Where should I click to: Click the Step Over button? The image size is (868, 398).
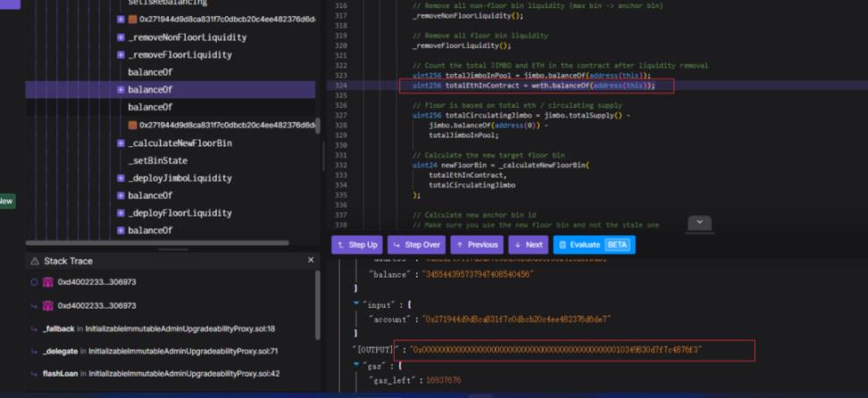[418, 245]
